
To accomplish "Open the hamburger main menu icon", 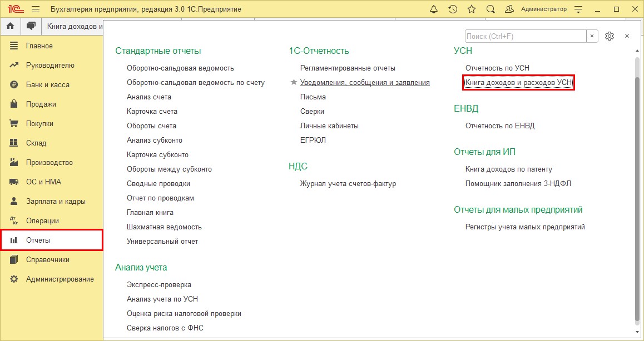I will click(36, 9).
